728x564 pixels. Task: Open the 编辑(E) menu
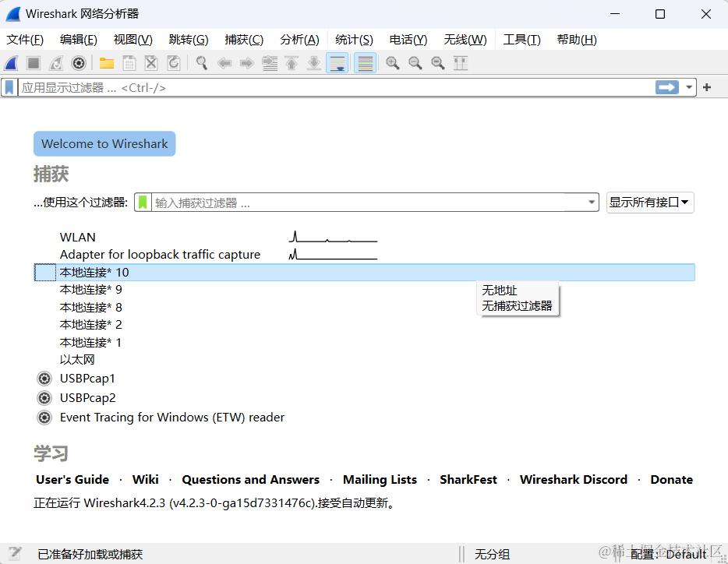point(79,40)
